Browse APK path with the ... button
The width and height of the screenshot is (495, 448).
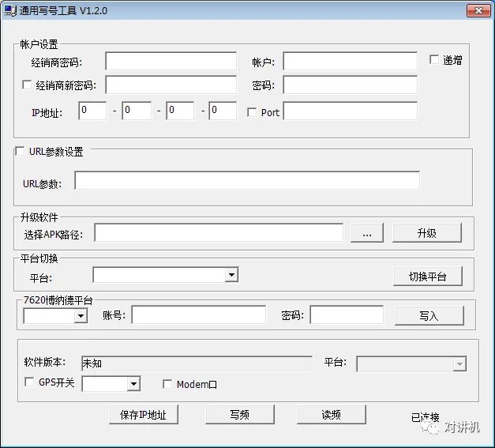click(x=367, y=233)
